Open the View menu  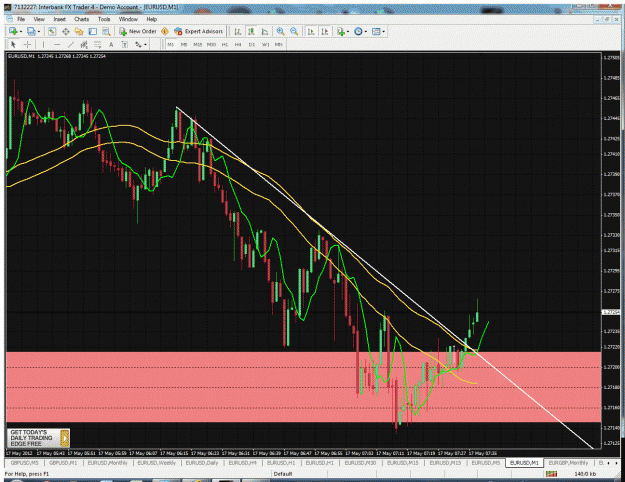[39, 19]
